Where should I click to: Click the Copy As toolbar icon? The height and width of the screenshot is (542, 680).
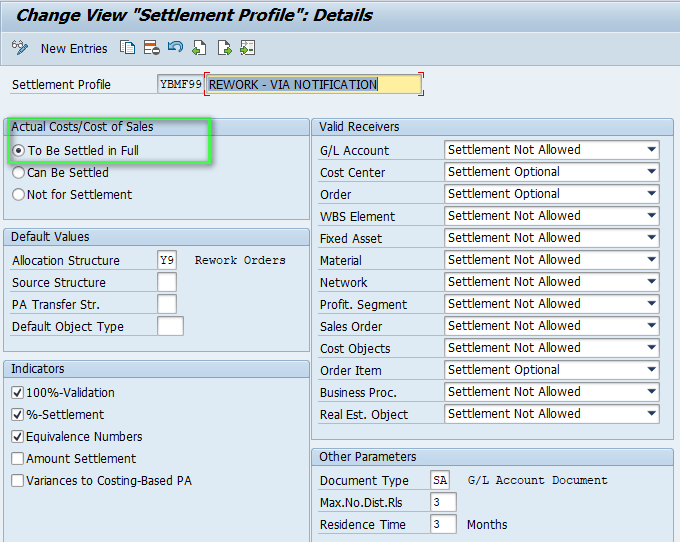point(127,47)
